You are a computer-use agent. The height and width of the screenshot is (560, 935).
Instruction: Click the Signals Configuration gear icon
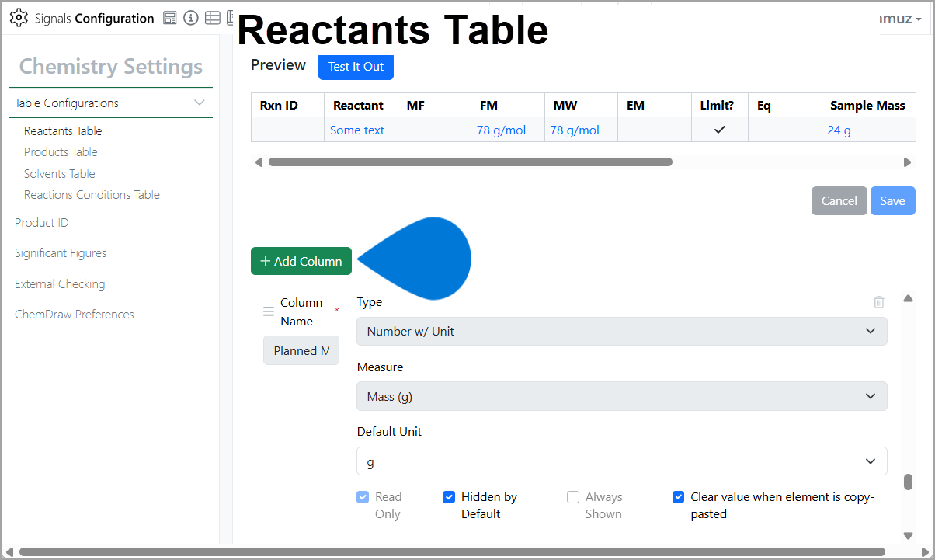[x=19, y=17]
